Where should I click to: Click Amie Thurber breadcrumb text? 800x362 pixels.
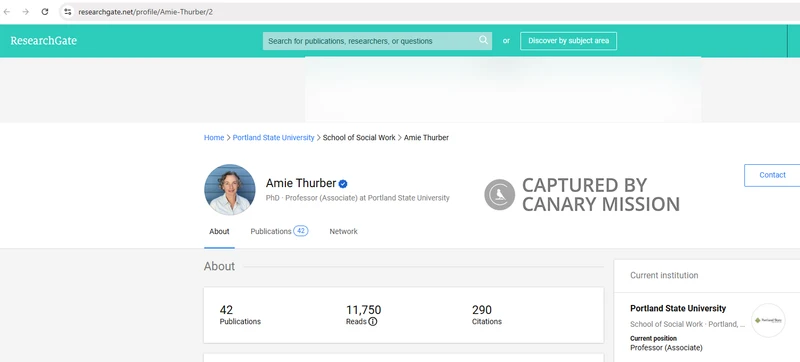coord(427,138)
